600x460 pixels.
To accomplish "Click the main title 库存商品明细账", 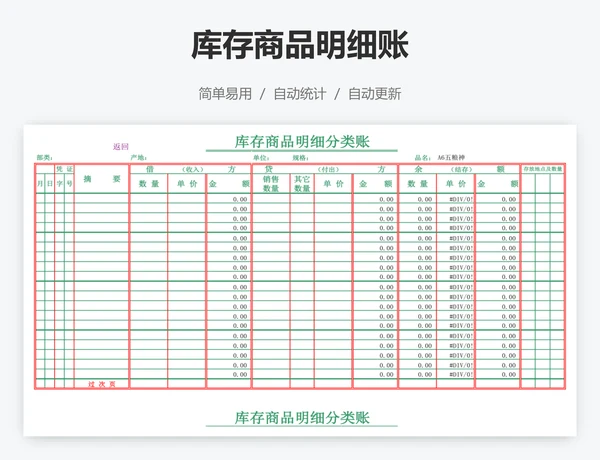I will pyautogui.click(x=300, y=45).
